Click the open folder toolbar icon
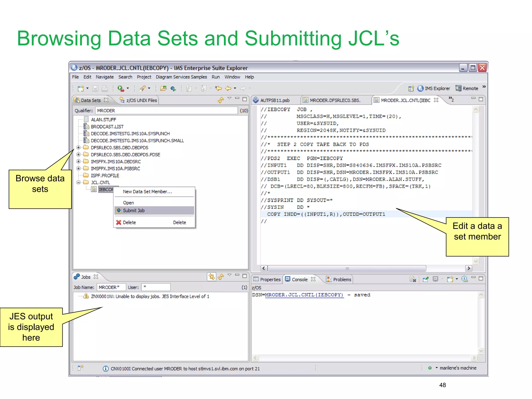 coord(163,89)
